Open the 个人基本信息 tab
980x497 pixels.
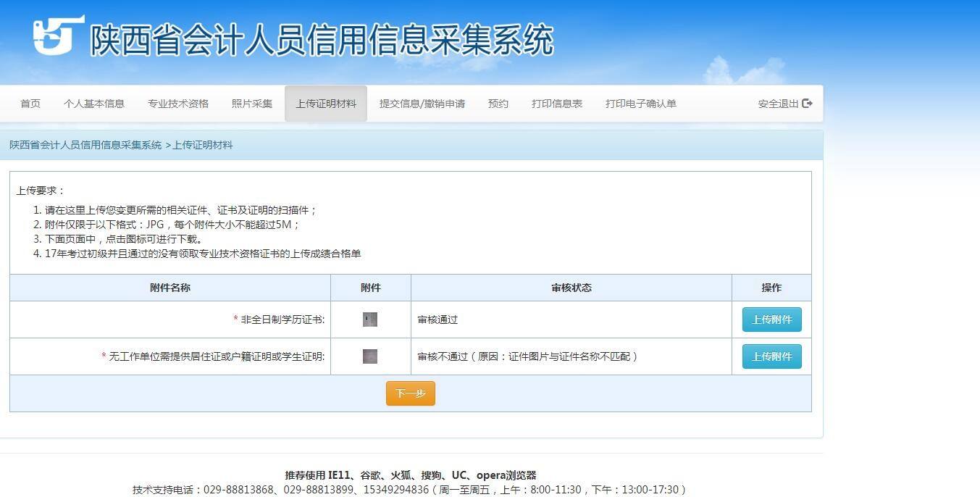point(95,103)
